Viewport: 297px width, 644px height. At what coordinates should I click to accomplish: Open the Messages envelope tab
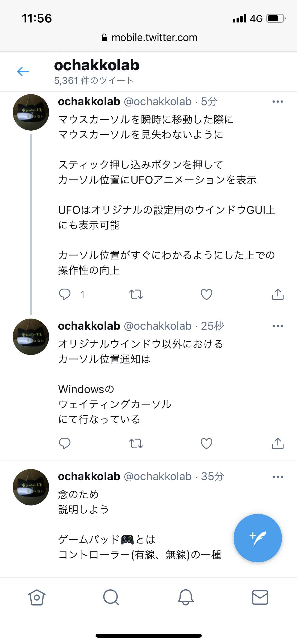click(x=260, y=597)
